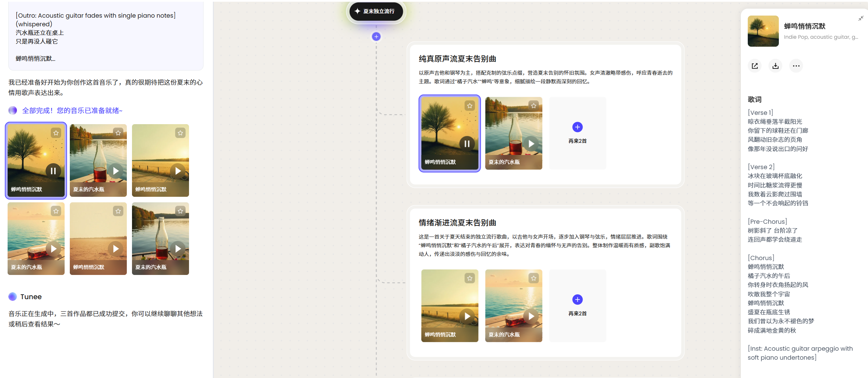Screen dimensions: 868x378
Task: Click the share/open external icon in song panel
Action: pos(755,66)
